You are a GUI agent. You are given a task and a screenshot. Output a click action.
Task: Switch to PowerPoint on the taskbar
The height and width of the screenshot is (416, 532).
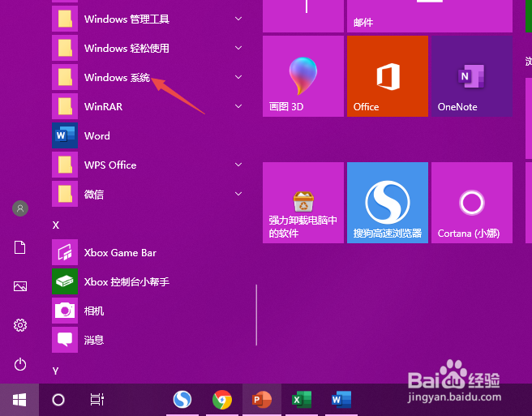262,399
